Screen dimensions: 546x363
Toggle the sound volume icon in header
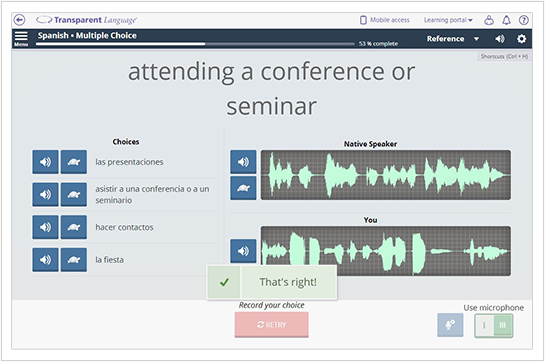(x=500, y=39)
